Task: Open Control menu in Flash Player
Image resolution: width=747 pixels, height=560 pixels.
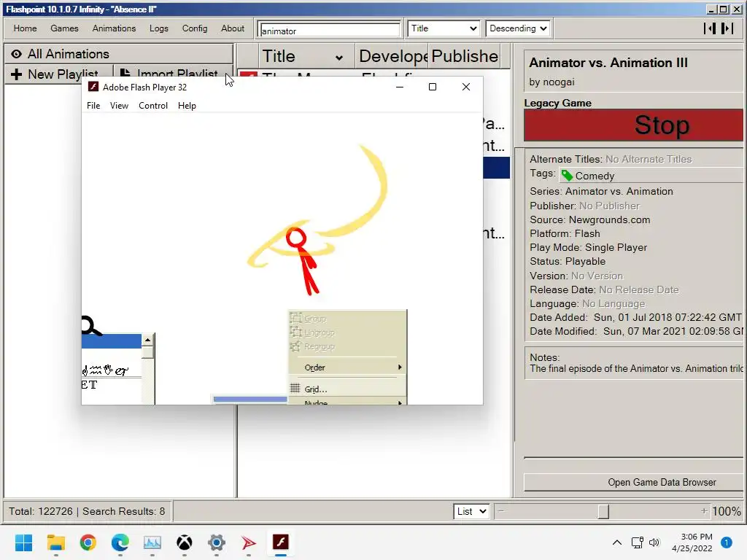Action: (x=153, y=106)
